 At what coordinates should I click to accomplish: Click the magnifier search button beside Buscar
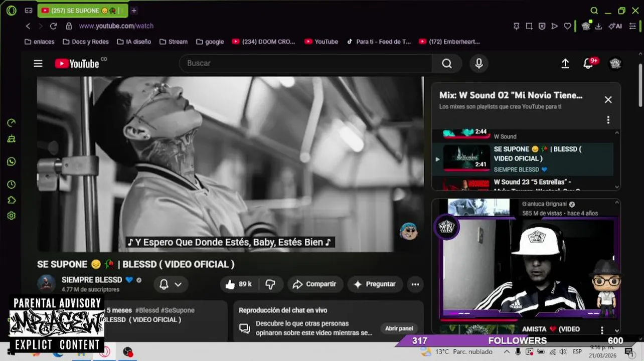(x=446, y=63)
